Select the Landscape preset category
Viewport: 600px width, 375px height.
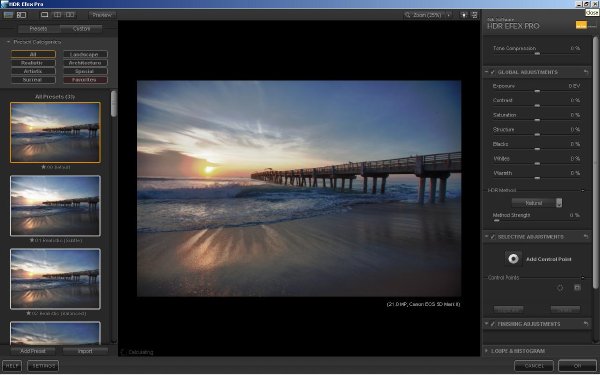(85, 54)
